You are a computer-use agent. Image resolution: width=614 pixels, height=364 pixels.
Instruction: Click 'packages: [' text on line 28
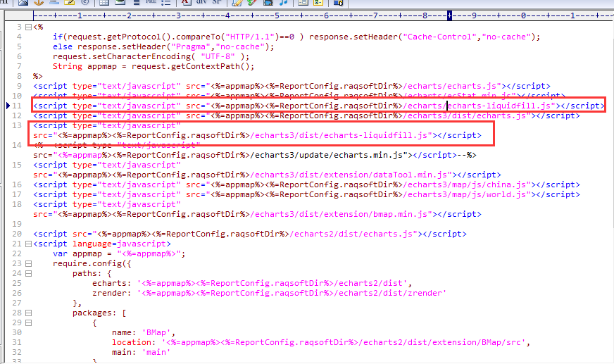click(x=99, y=313)
